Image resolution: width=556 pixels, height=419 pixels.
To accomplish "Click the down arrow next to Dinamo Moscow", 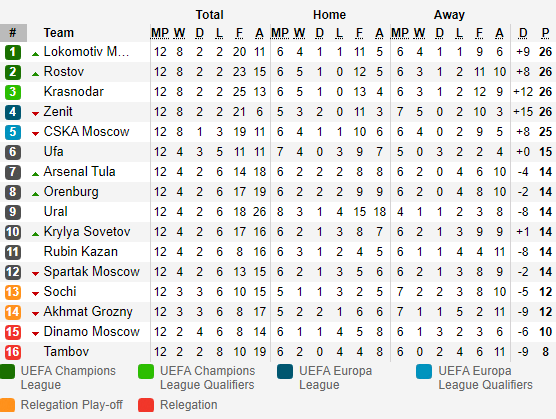I will point(35,334).
